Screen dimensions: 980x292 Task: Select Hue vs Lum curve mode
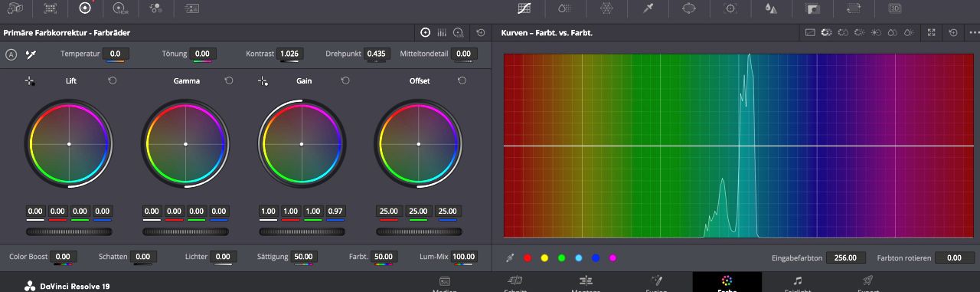(x=859, y=33)
